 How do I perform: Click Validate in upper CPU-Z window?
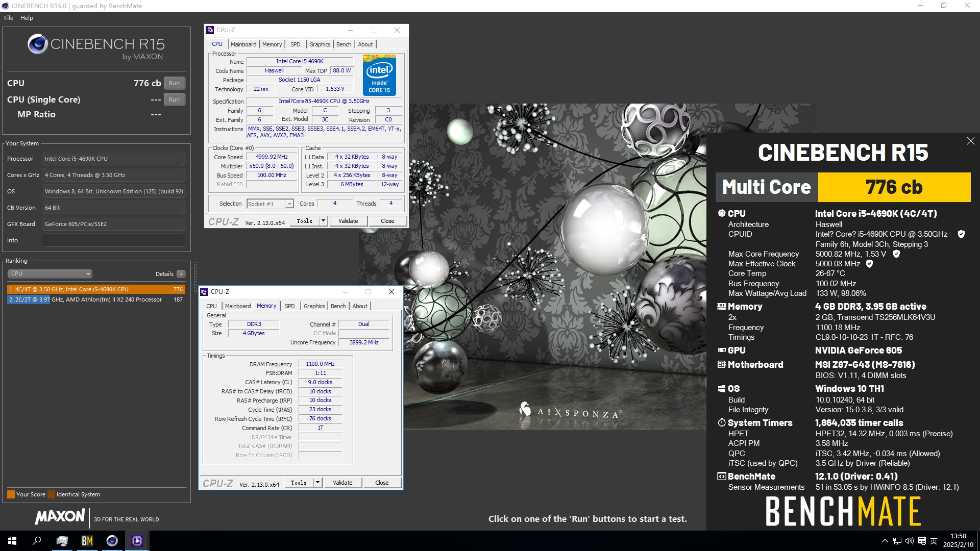tap(348, 221)
